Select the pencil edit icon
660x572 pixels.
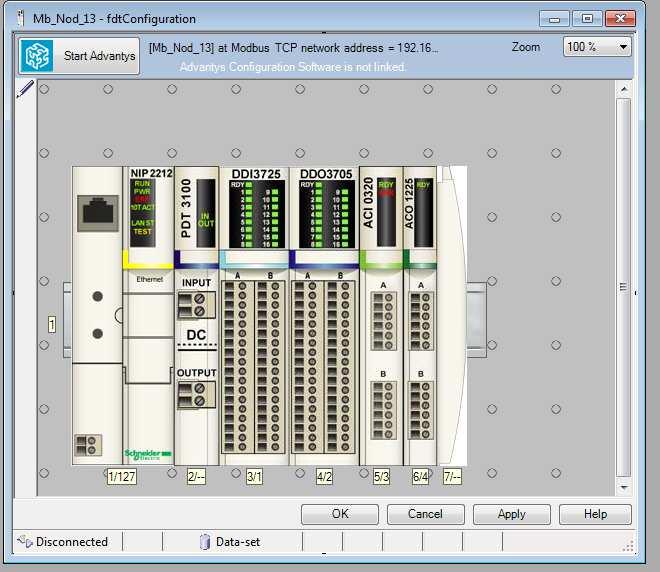point(25,89)
